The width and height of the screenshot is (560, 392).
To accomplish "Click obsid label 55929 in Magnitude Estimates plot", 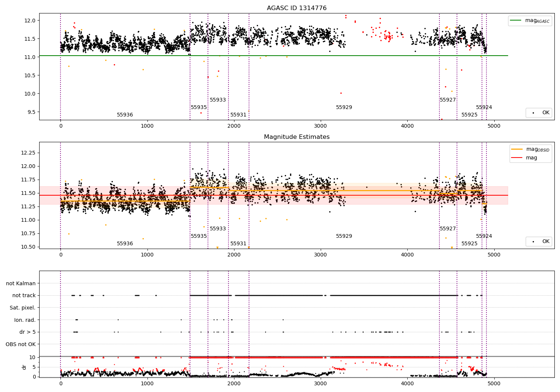I will [344, 236].
